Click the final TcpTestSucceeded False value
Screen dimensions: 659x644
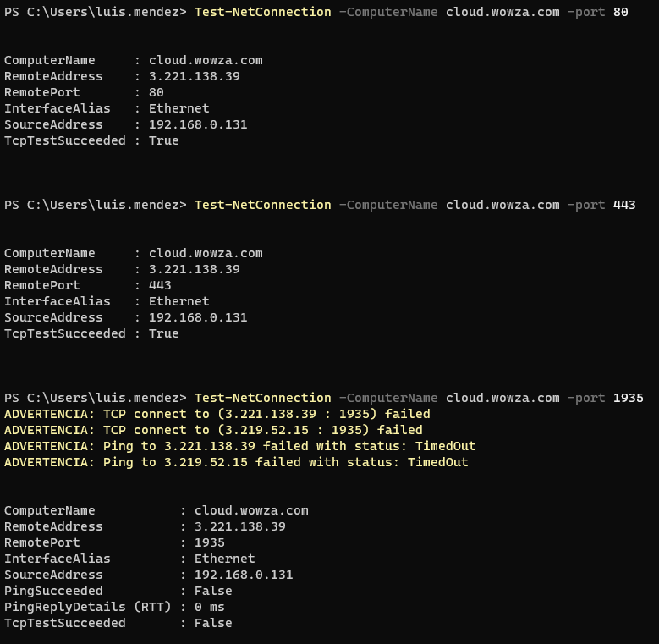coord(213,623)
